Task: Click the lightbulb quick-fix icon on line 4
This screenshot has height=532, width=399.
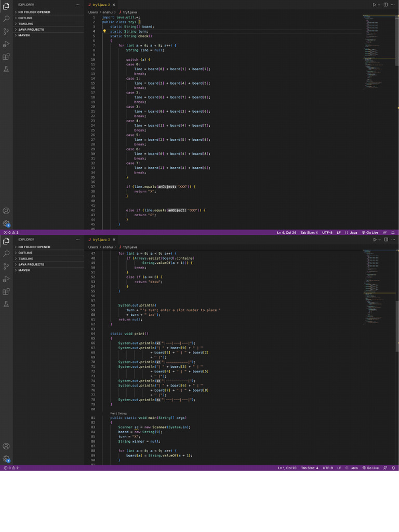Action: [104, 31]
